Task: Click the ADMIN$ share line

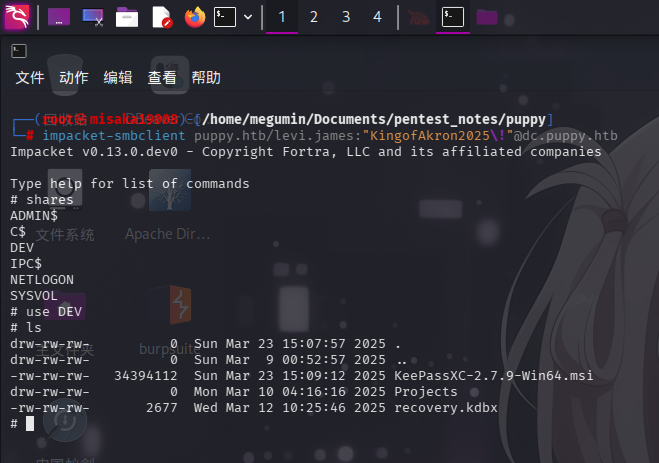Action: [34, 216]
